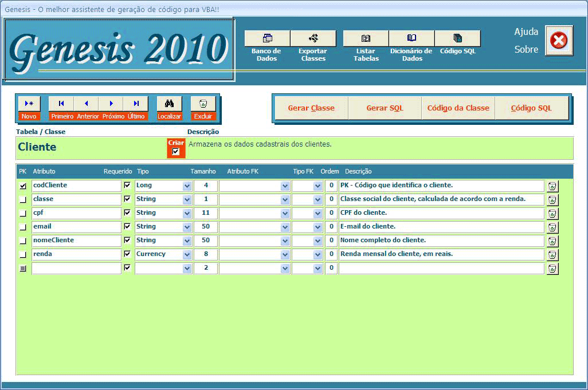Toggle Requerido checkbox for cpf
Viewport: 588px width, 390px height.
click(x=127, y=212)
